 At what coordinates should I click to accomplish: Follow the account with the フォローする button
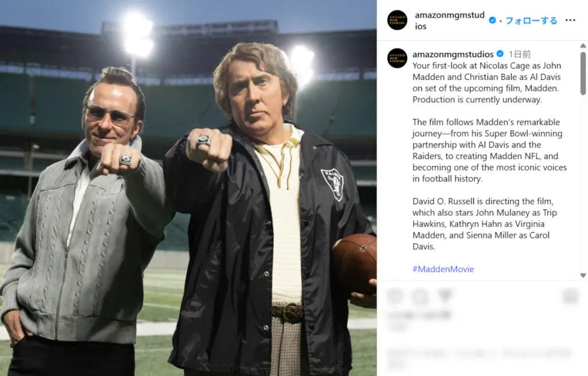(531, 21)
